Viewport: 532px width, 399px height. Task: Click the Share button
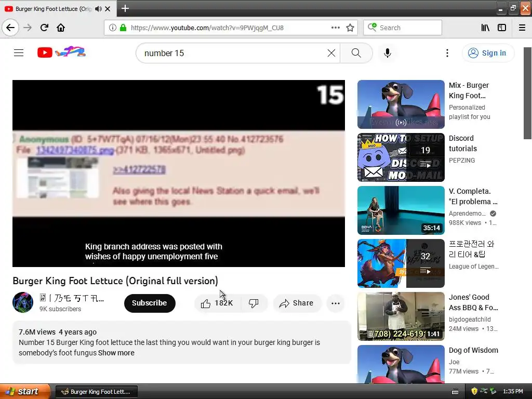tap(297, 303)
